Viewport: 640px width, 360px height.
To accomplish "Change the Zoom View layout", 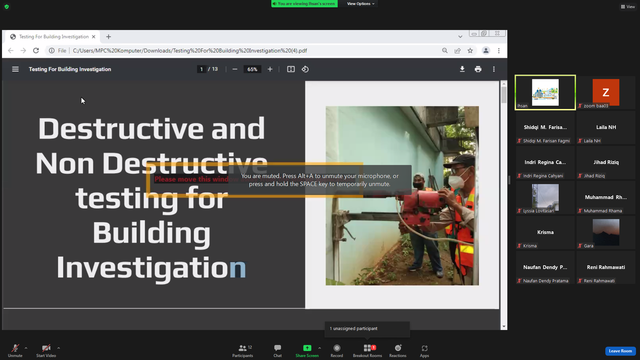I will click(x=628, y=7).
